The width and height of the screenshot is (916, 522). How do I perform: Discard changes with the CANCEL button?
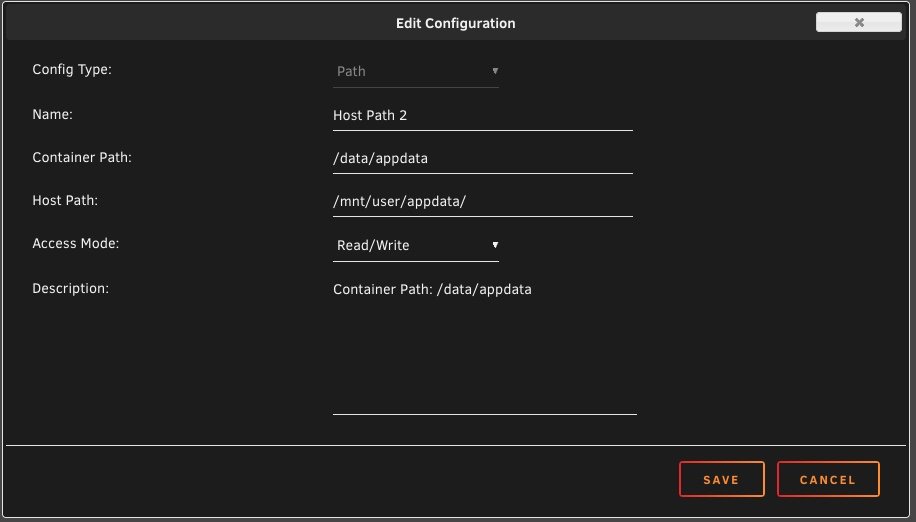pyautogui.click(x=828, y=479)
